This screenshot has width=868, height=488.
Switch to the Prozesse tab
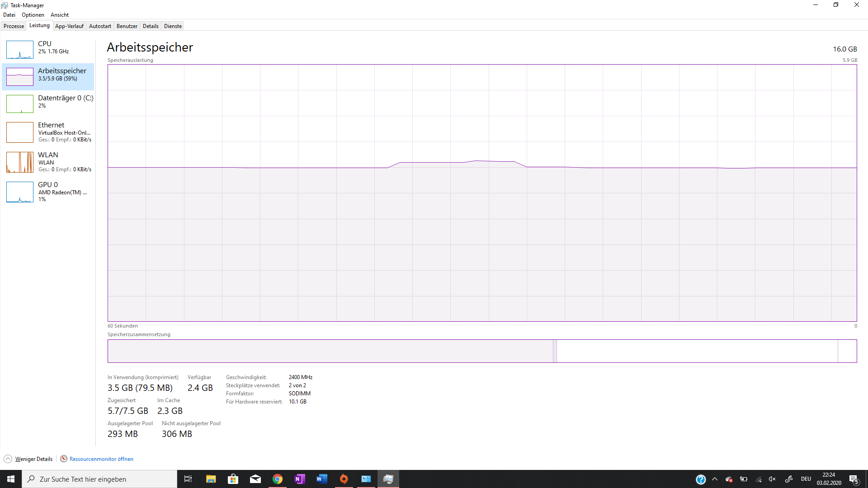click(x=14, y=26)
